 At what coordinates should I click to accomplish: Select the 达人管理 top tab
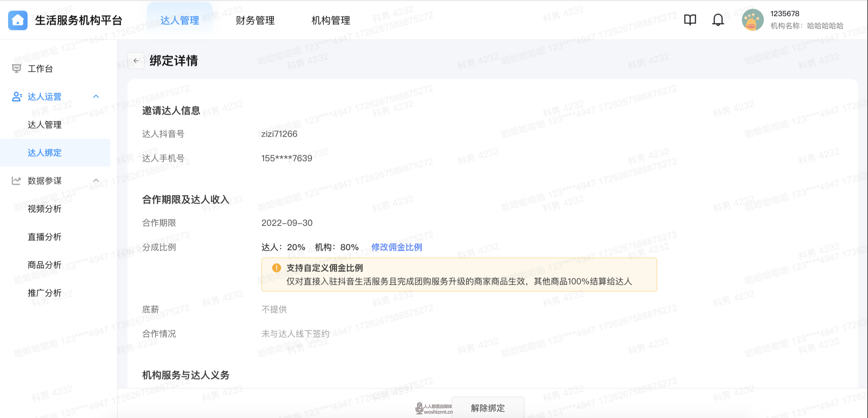pyautogui.click(x=180, y=21)
